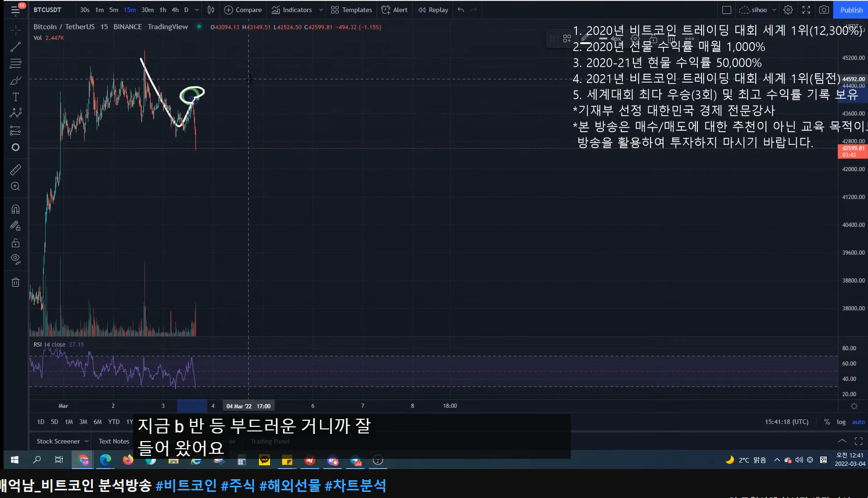
Task: Toggle magnet mode for drawings
Action: pyautogui.click(x=16, y=209)
